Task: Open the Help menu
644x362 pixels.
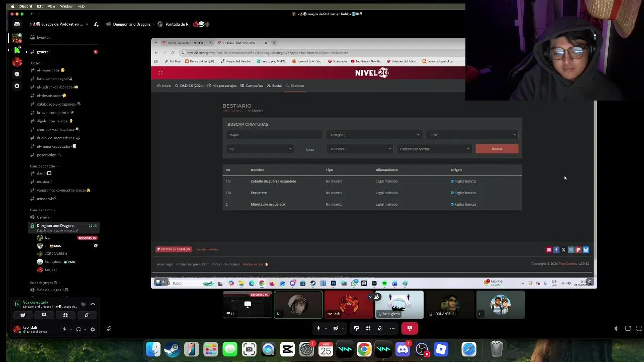Action: (82, 7)
